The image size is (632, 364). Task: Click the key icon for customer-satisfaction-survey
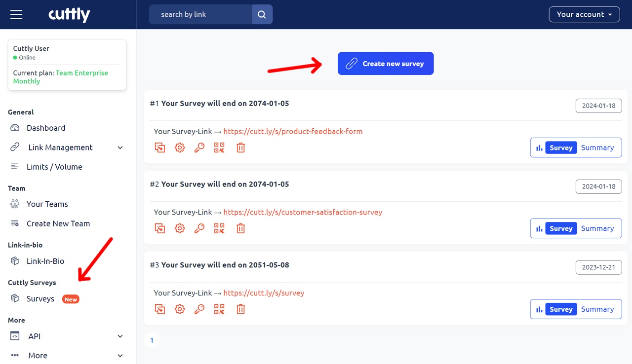coord(199,228)
